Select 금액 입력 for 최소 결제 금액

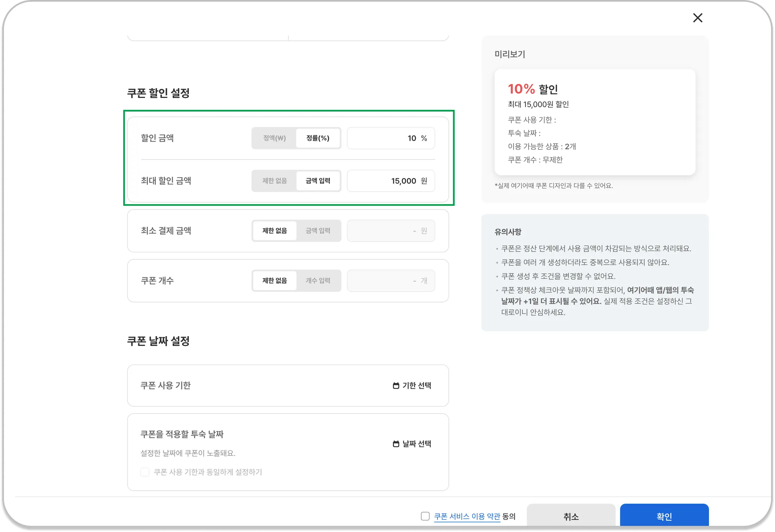tap(318, 231)
